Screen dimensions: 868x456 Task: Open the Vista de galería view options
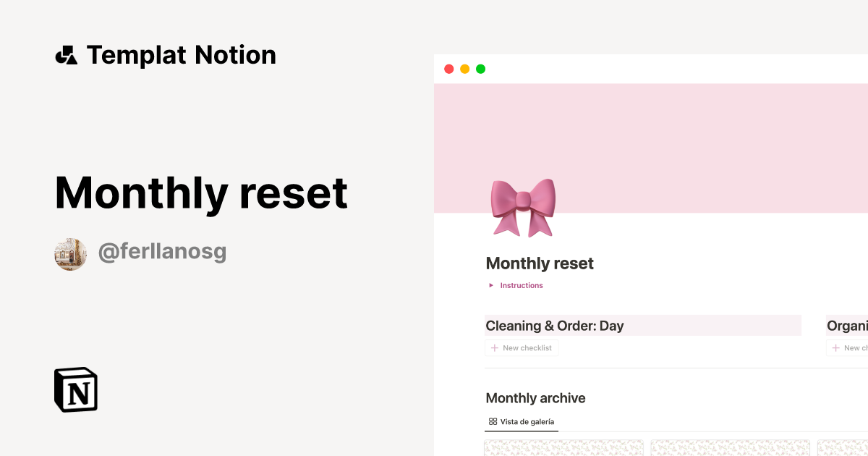pos(521,421)
